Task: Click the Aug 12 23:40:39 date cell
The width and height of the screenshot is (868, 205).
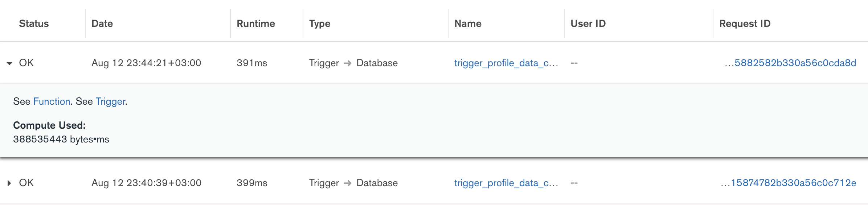Action: coord(146,183)
